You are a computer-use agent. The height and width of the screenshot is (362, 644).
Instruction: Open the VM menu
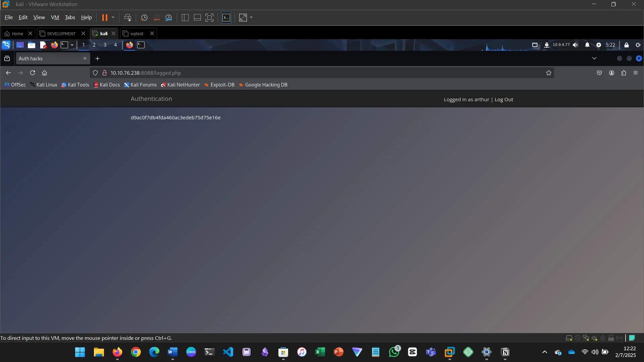tap(55, 17)
